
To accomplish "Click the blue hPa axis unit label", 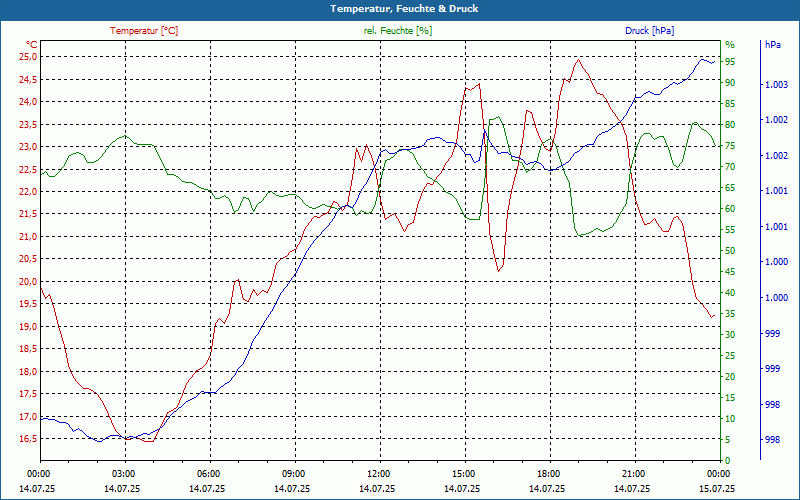I will click(x=773, y=45).
